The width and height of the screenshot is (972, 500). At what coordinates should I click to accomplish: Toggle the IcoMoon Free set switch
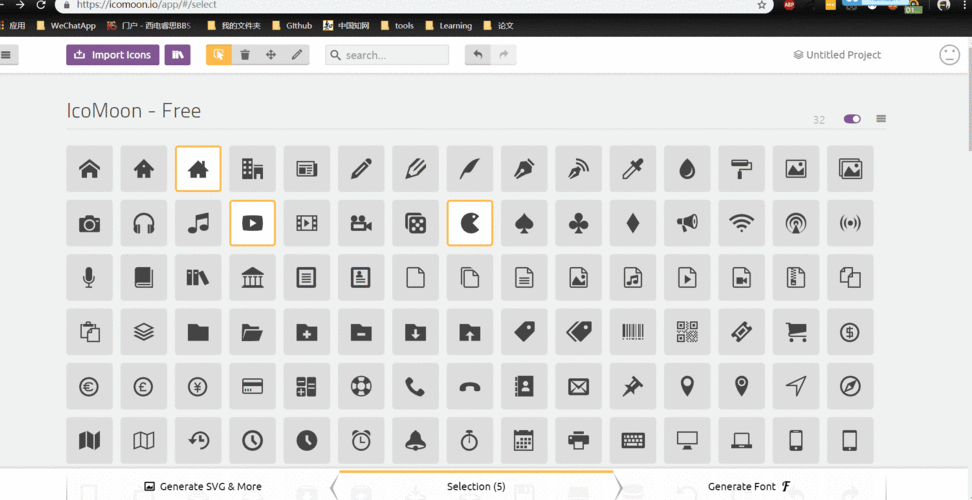coord(852,119)
